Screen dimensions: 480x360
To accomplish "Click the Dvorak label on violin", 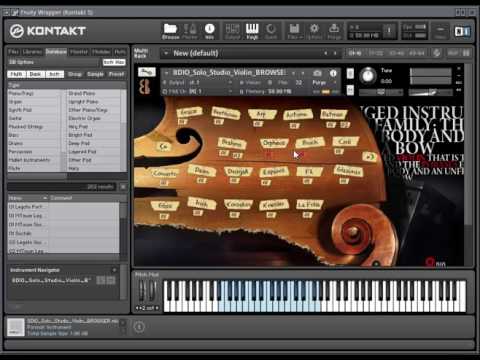I will click(238, 171).
